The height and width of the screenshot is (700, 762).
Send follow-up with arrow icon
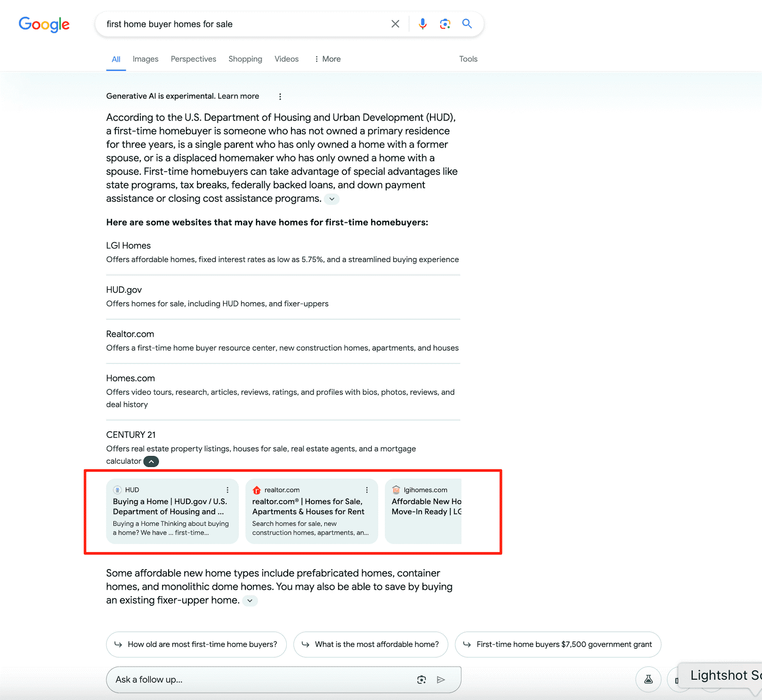(x=441, y=680)
